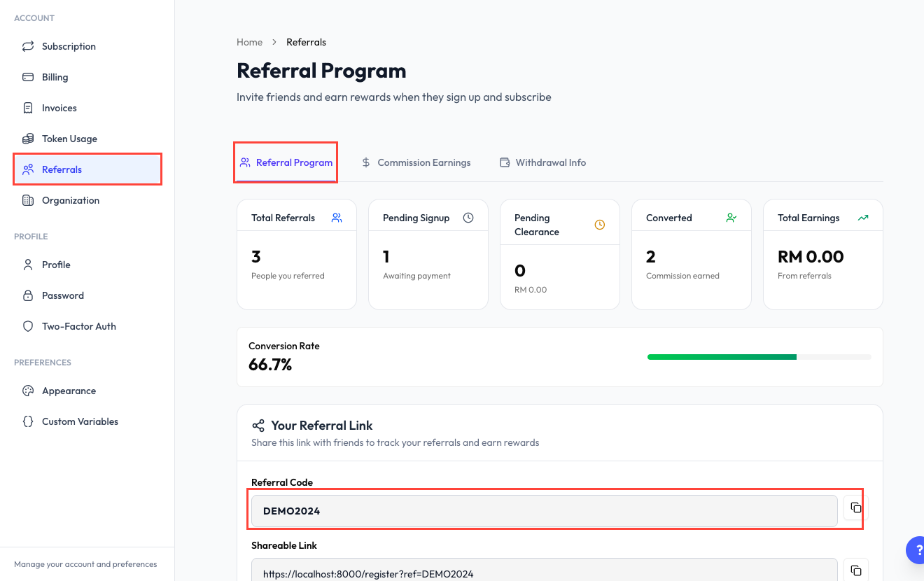924x581 pixels.
Task: Click the Subscription sync icon
Action: tap(28, 46)
